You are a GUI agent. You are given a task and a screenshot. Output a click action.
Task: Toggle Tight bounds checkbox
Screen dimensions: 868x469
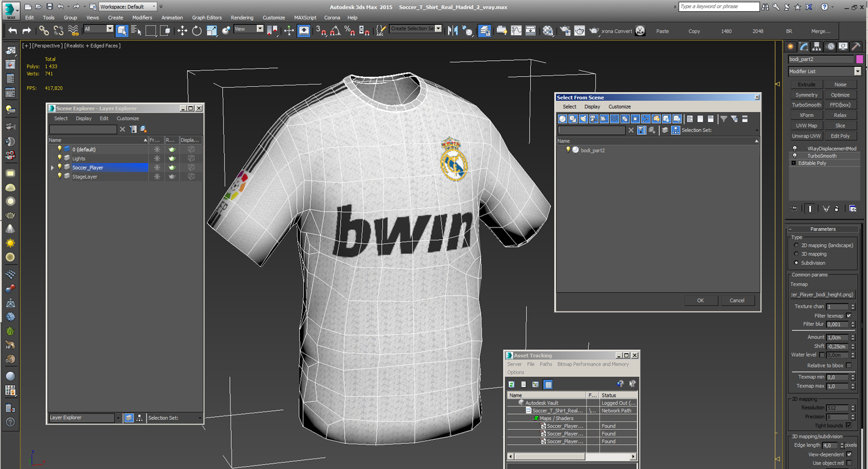(849, 426)
